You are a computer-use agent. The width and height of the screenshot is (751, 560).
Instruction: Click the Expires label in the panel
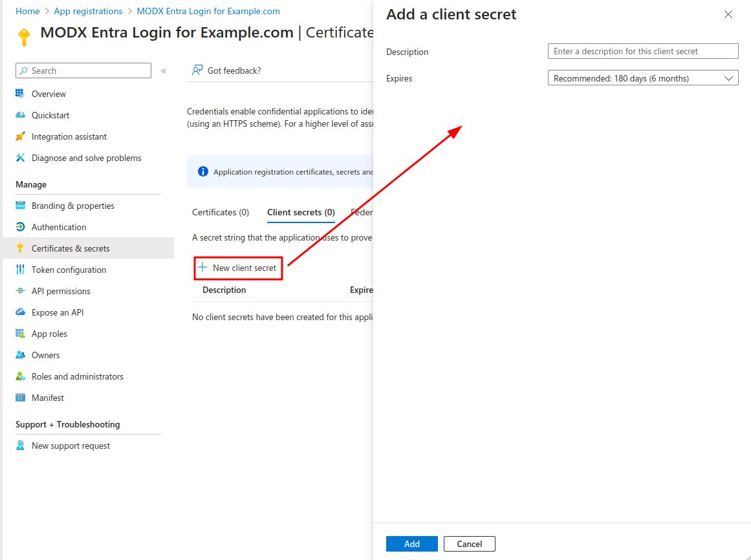(399, 78)
